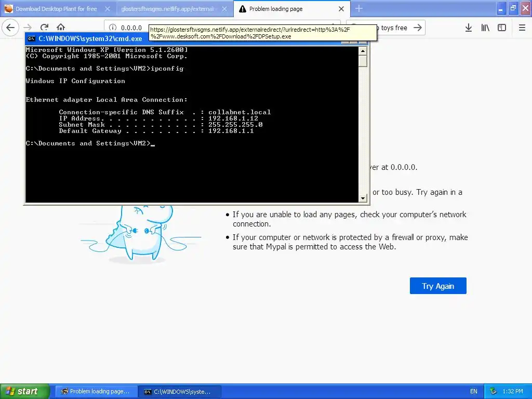Screen dimensions: 532x399
Task: Click 'Windows IP Configuration' line
Action: pyautogui.click(x=75, y=81)
